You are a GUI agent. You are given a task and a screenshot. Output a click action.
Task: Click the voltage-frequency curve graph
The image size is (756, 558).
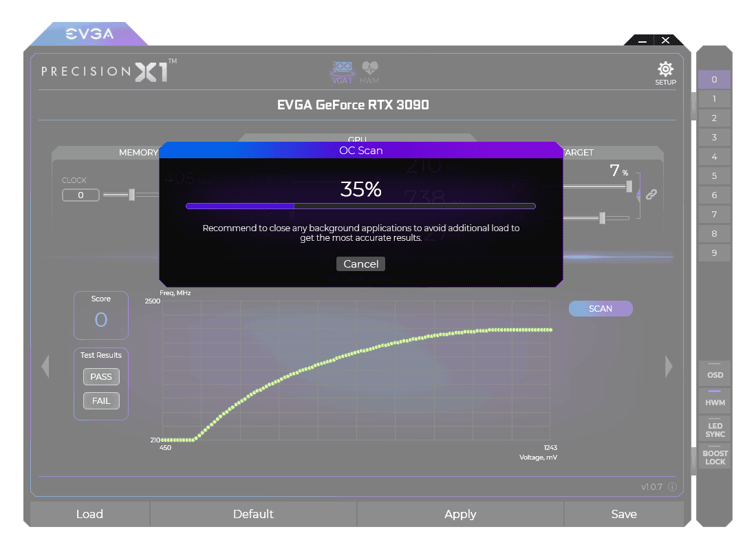pos(356,370)
